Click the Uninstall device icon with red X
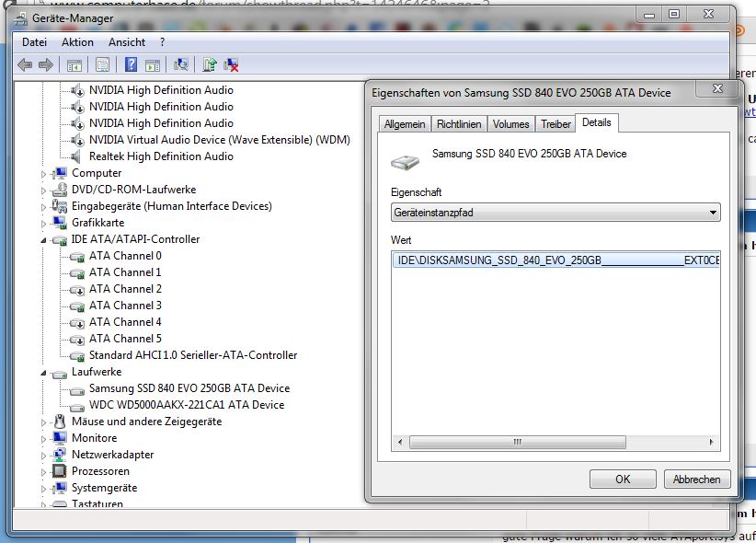 point(231,64)
